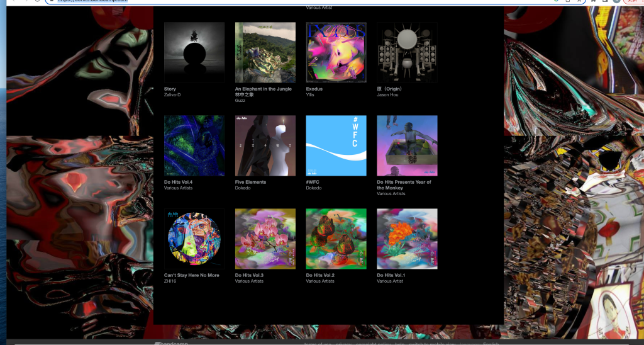Open the blue #WFC album cover
Screen dimensions: 644x345
click(x=336, y=145)
